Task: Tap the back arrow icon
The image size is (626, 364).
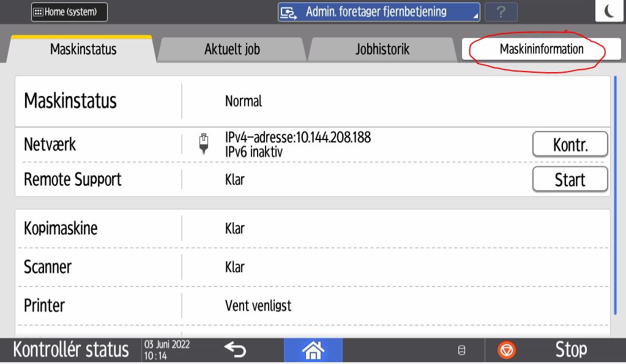Action: pos(235,349)
